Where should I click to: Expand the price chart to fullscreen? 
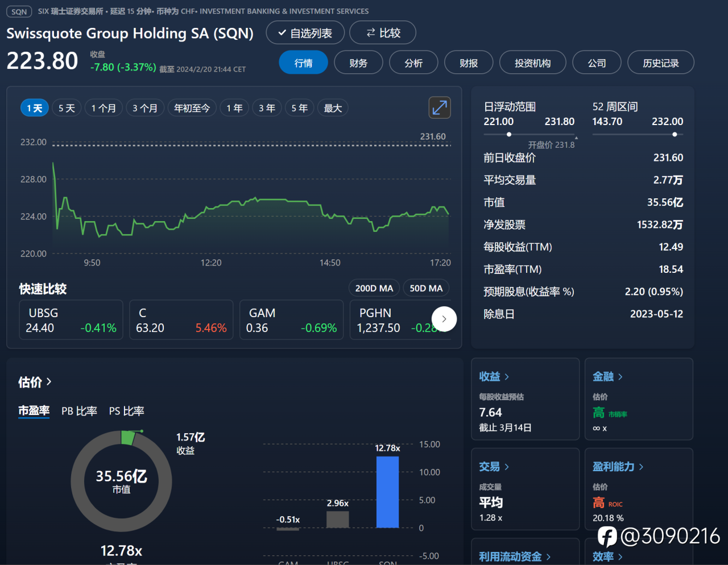(x=440, y=107)
